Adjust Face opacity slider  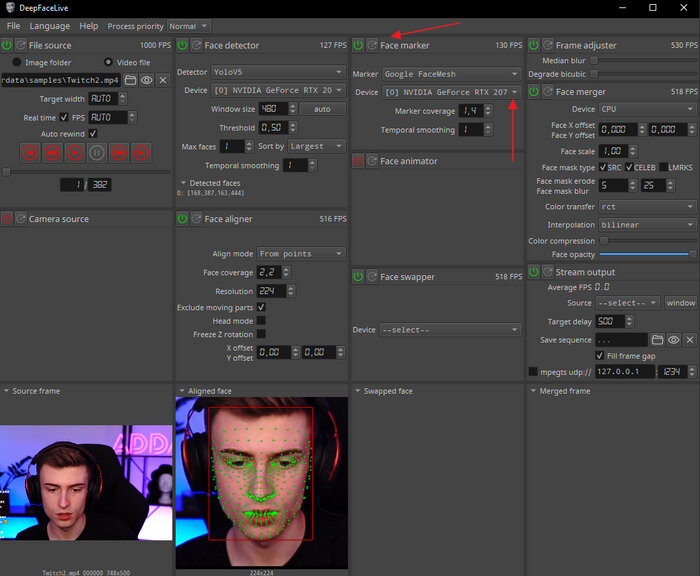[648, 254]
